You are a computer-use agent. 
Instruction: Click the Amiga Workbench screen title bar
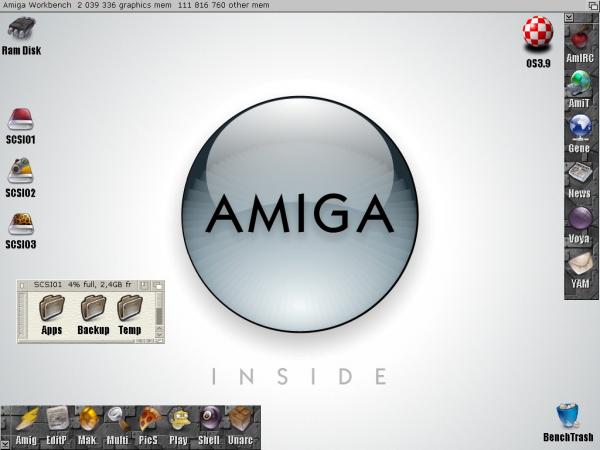pos(293,5)
